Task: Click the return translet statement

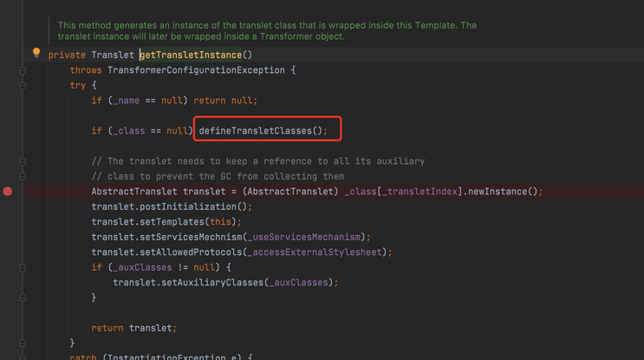Action: tap(133, 328)
